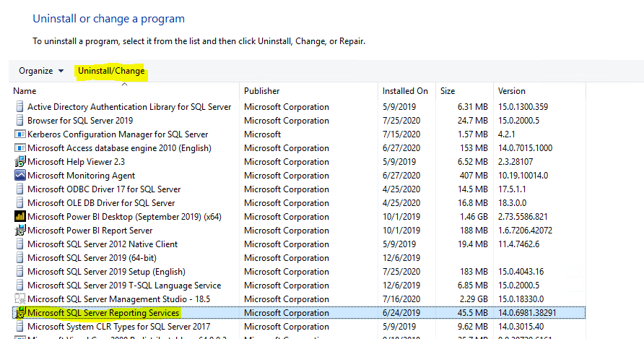
Task: Click install date 7/15/2020
Action: [401, 134]
